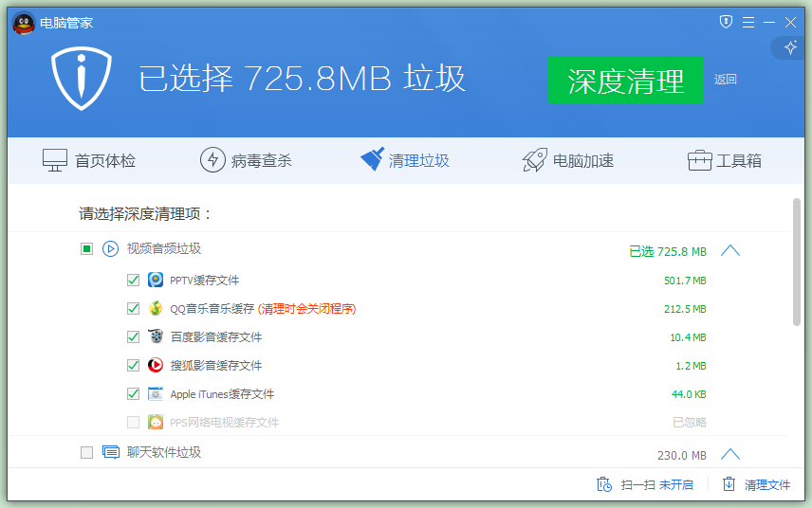Click the 搜狐影音 red play icon
812x508 pixels.
point(156,365)
